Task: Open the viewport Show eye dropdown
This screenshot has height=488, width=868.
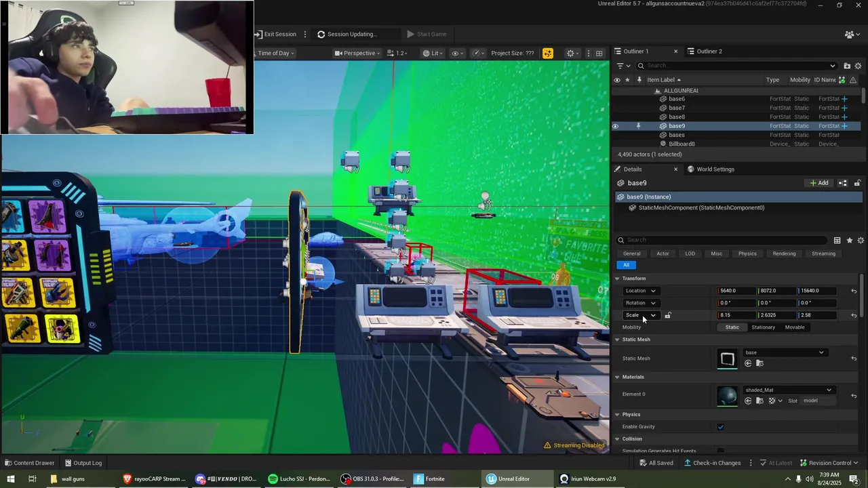Action: [x=458, y=53]
